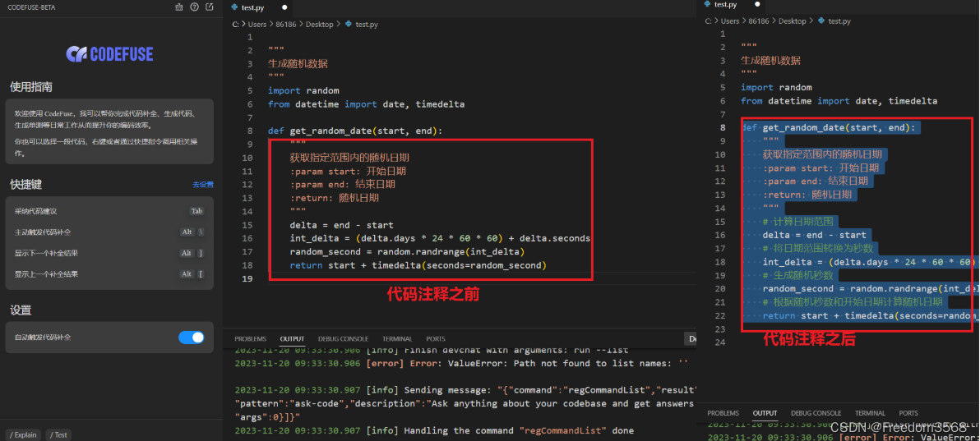980x441 pixels.
Task: Click CODEFUSE-BETA panel title
Action: (x=33, y=7)
